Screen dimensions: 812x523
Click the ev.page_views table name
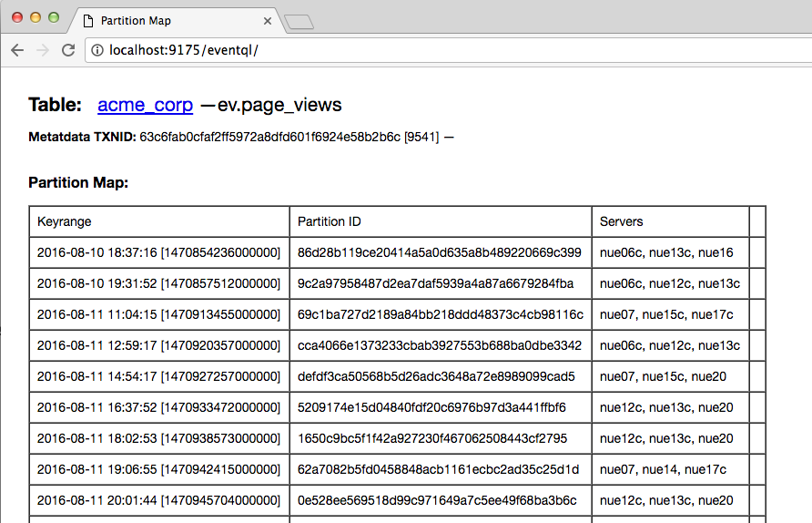click(x=279, y=105)
